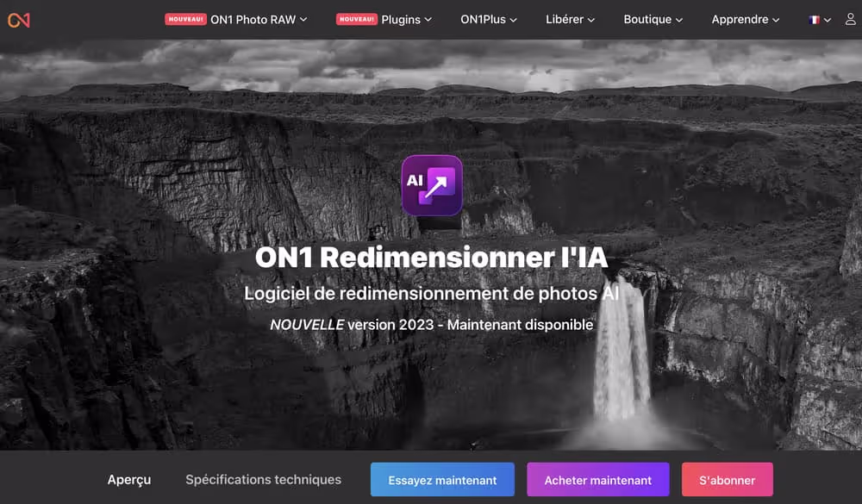This screenshot has width=862, height=504.
Task: Expand the chevron next to Libérer
Action: [x=591, y=20]
